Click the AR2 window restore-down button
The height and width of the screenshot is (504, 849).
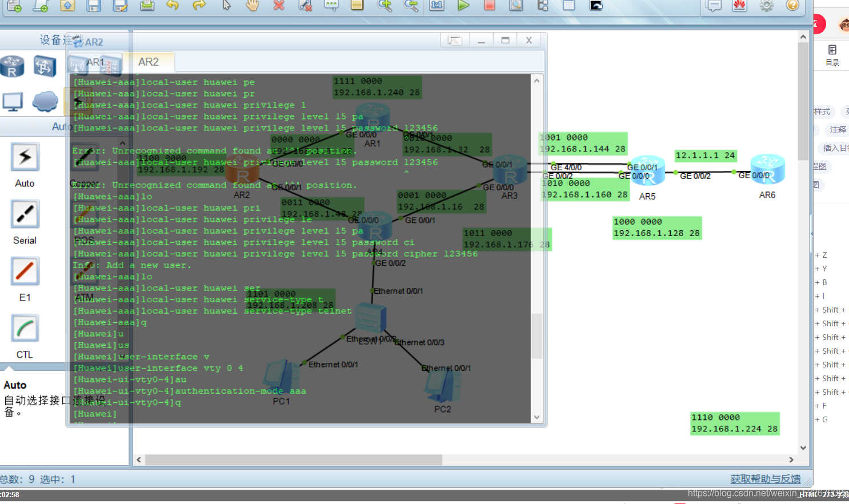click(455, 41)
